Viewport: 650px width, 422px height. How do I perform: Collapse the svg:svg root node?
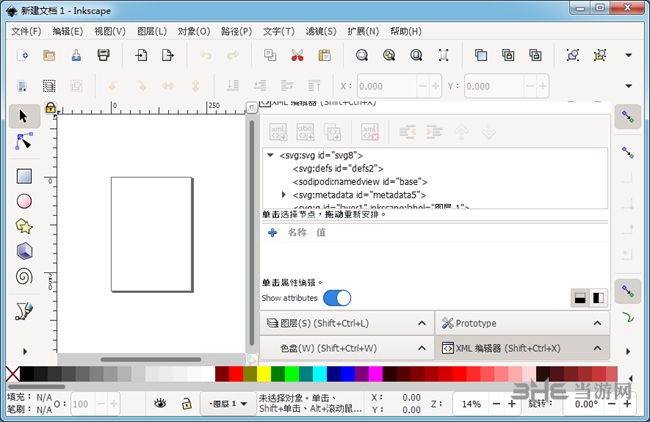tap(270, 155)
